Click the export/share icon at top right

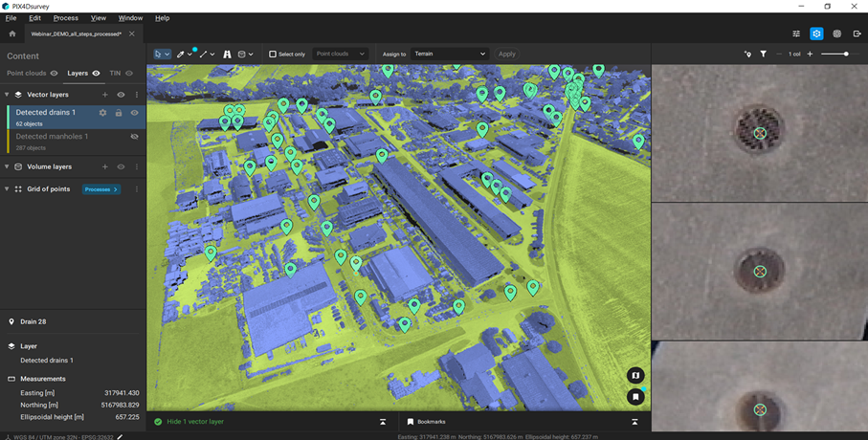(x=857, y=33)
